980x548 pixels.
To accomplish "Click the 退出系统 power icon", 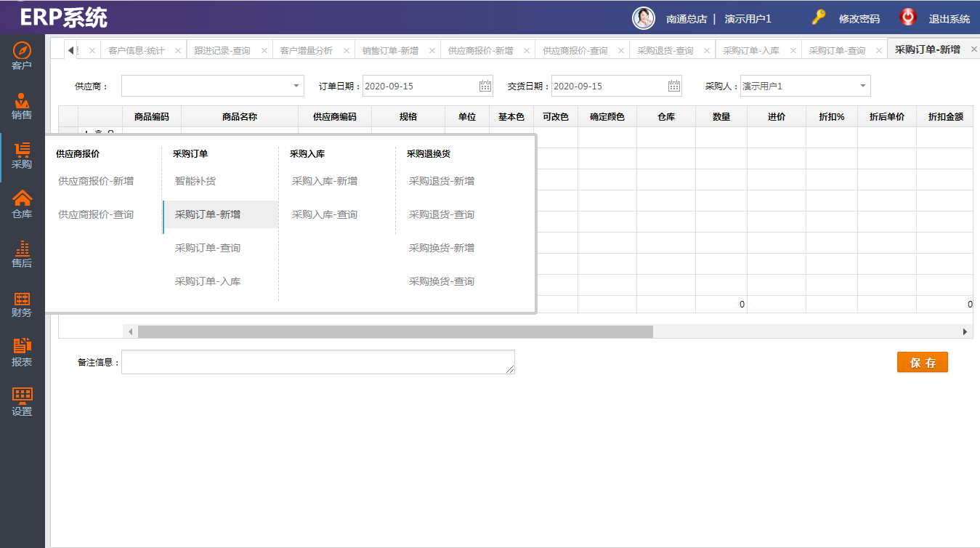I will click(907, 17).
